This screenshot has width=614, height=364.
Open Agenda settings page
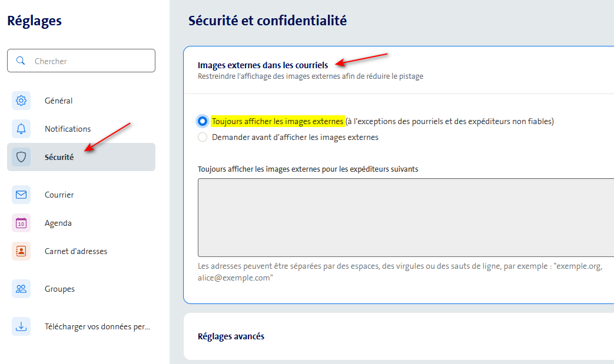point(58,223)
